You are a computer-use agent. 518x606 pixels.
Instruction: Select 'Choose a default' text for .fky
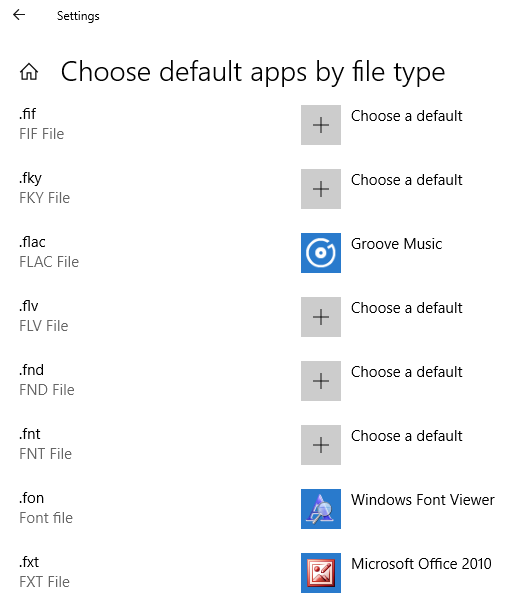pos(406,180)
